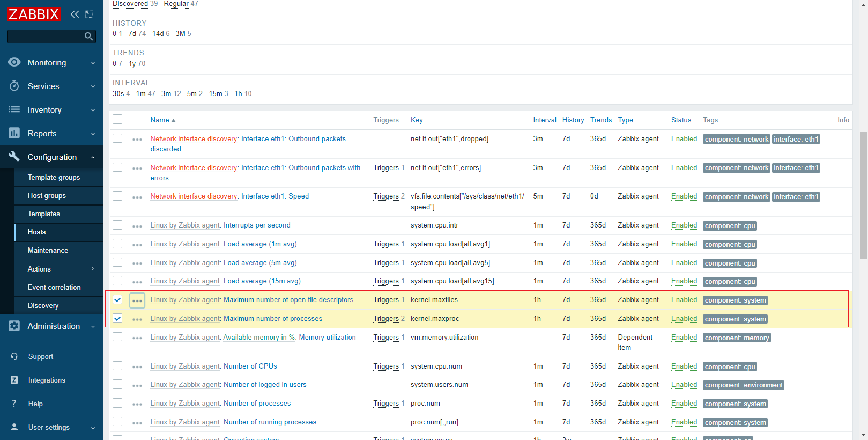Open three-dot menu for Outbound packets discarded
The image size is (868, 440).
137,140
